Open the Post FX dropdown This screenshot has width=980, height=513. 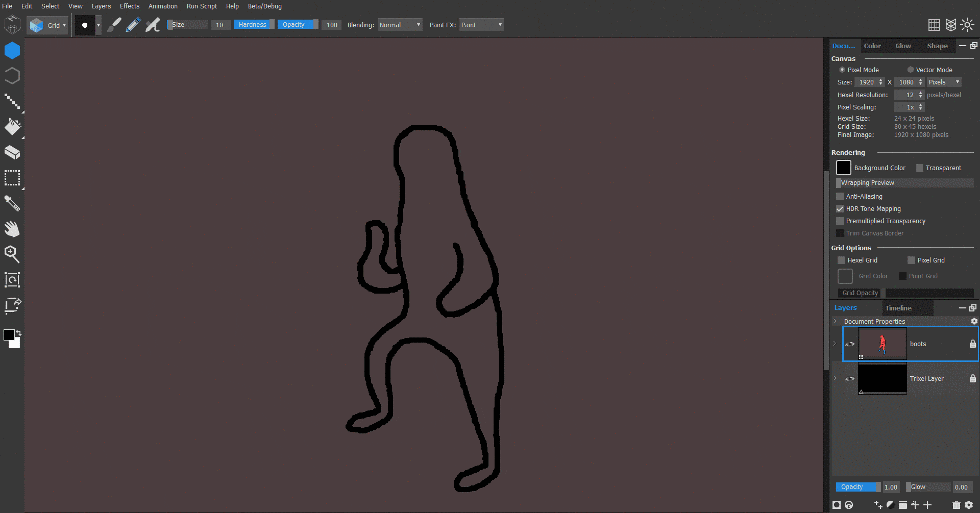pyautogui.click(x=481, y=24)
